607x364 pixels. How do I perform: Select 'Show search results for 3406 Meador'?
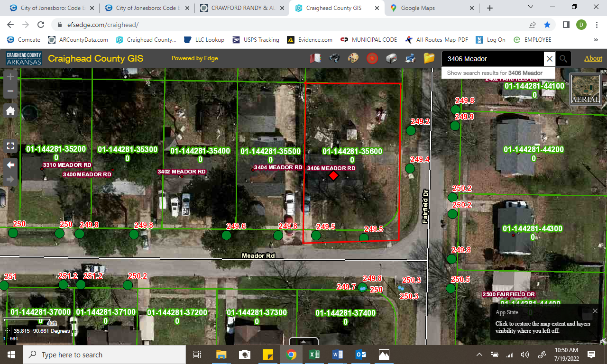[495, 73]
